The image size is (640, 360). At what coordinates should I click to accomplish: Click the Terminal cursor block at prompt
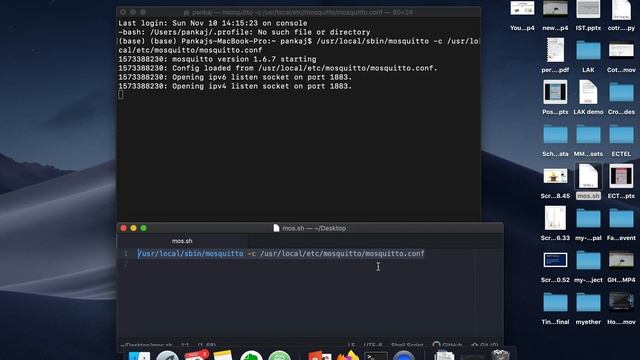[x=120, y=95]
